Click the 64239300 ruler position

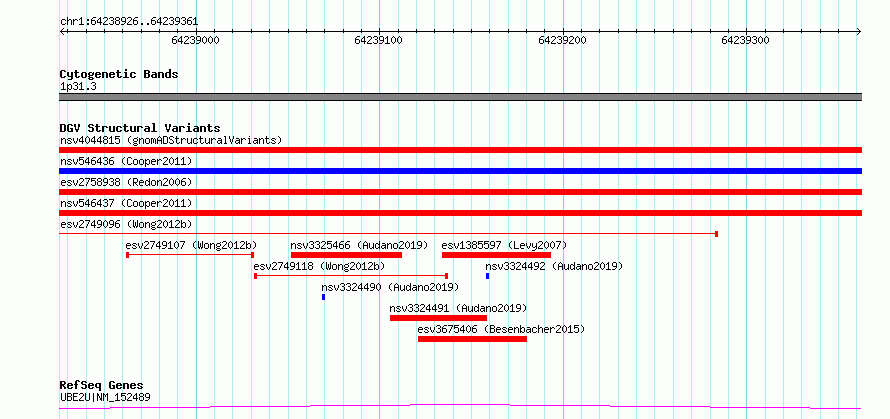[x=746, y=40]
